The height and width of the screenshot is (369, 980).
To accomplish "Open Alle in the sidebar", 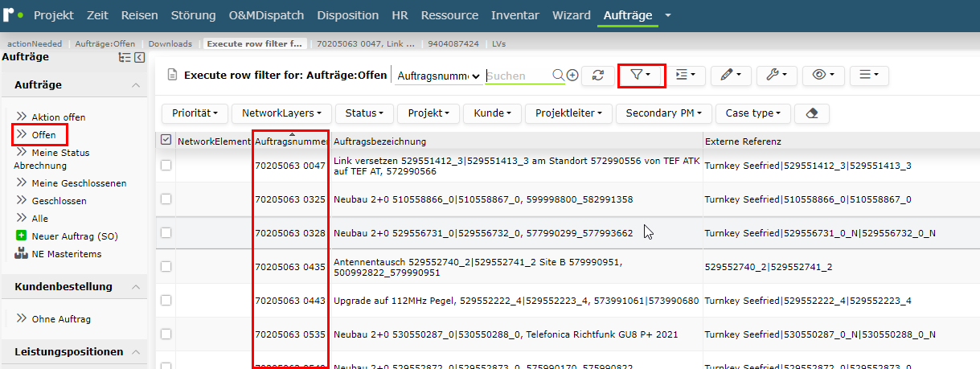I will point(40,219).
